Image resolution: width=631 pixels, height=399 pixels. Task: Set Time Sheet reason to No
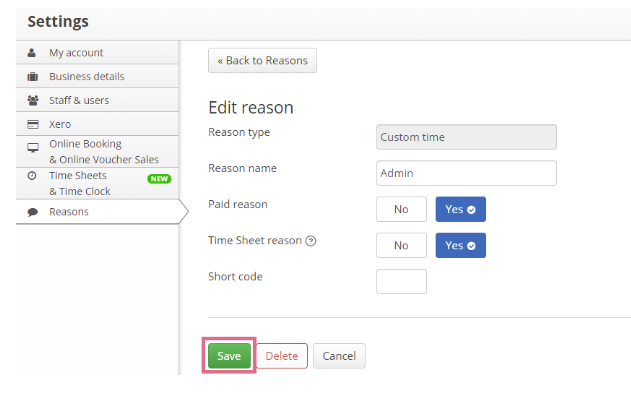[401, 245]
